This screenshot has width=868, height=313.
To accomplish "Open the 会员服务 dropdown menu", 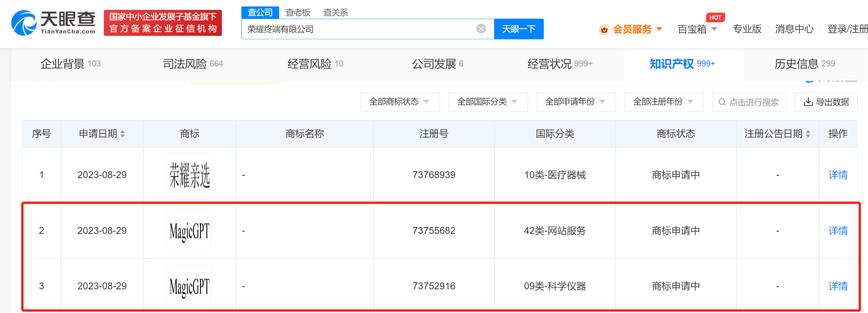I will (637, 29).
